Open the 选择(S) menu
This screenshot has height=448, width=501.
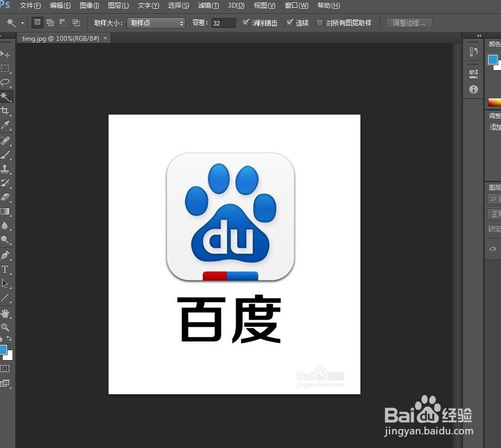178,5
